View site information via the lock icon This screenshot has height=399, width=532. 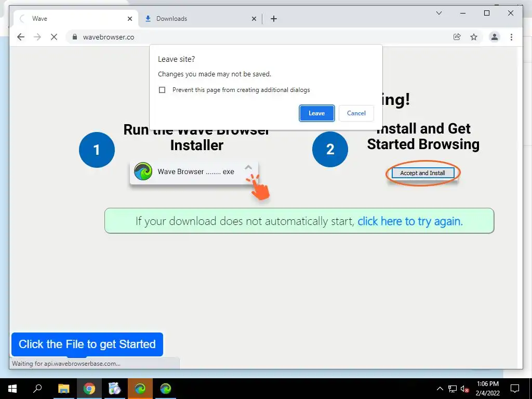coord(75,37)
